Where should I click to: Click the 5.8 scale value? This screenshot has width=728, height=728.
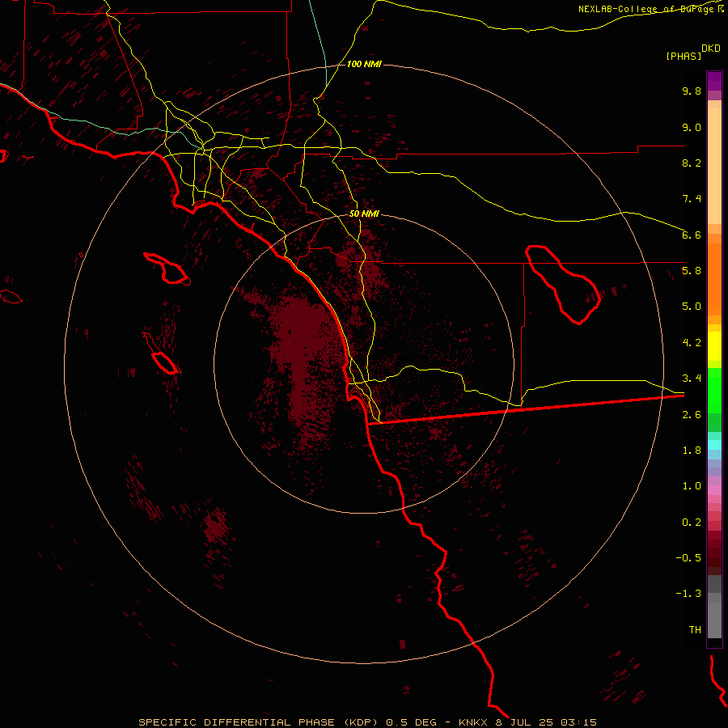(x=692, y=271)
